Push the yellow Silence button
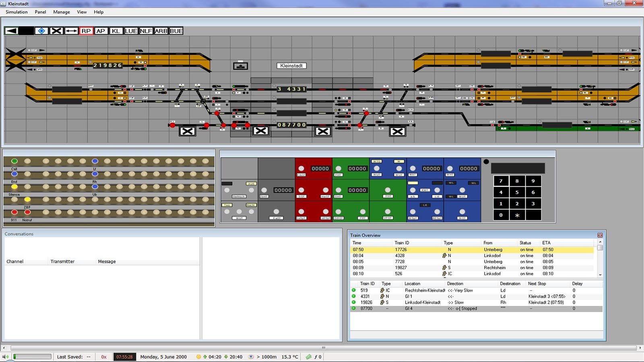 click(x=14, y=187)
